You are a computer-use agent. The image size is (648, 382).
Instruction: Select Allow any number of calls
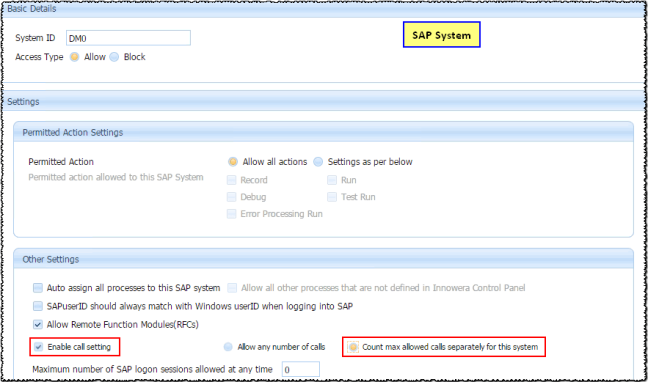(228, 347)
